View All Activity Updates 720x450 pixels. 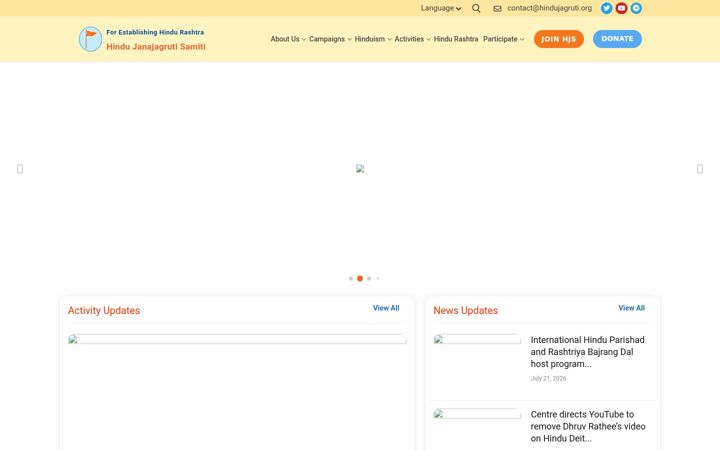click(x=386, y=308)
